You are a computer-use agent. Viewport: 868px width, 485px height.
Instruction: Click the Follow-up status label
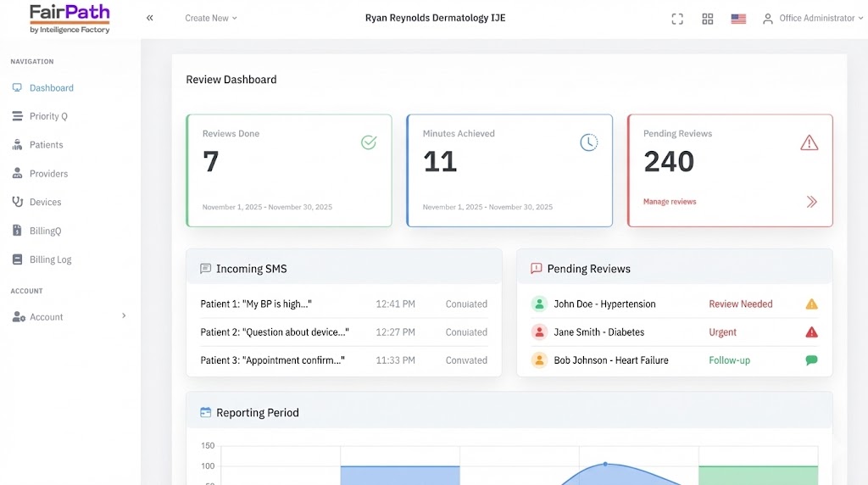pos(730,360)
